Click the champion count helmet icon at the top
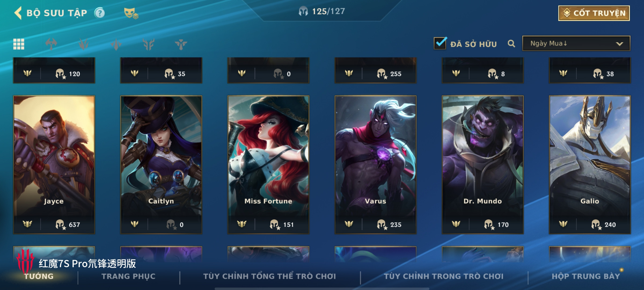This screenshot has height=290, width=644. 303,11
